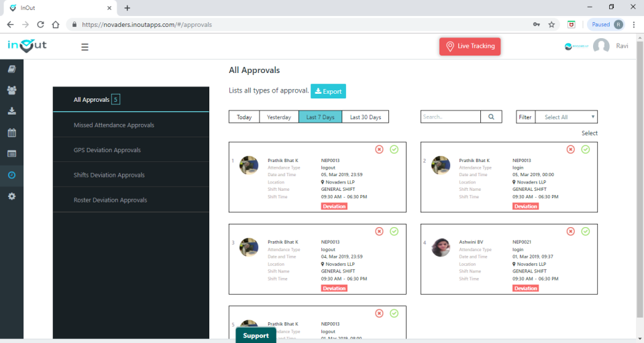Select Last 30 Days filter
This screenshot has height=343, width=644.
(x=366, y=117)
